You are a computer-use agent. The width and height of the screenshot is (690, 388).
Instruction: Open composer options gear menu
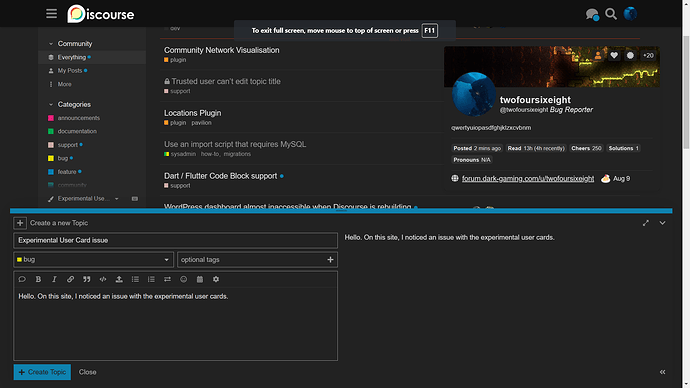click(216, 279)
